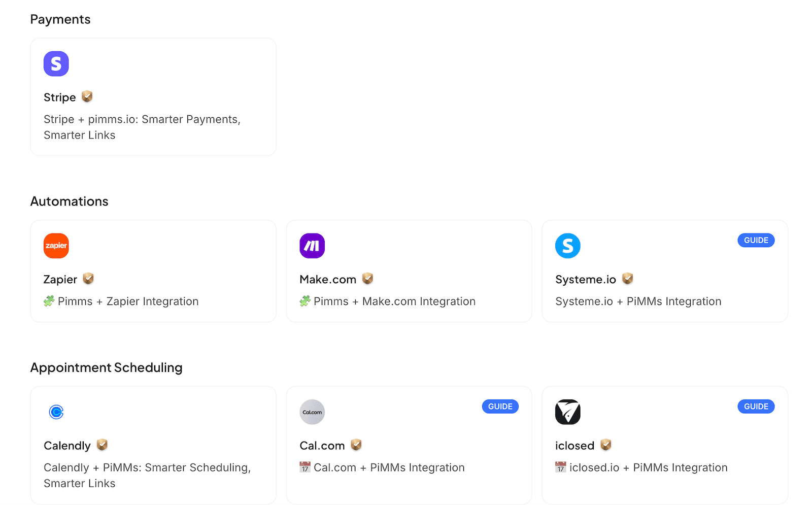Click the GUIDE badge on Systeme.io card
The height and width of the screenshot is (505, 812).
[756, 241]
